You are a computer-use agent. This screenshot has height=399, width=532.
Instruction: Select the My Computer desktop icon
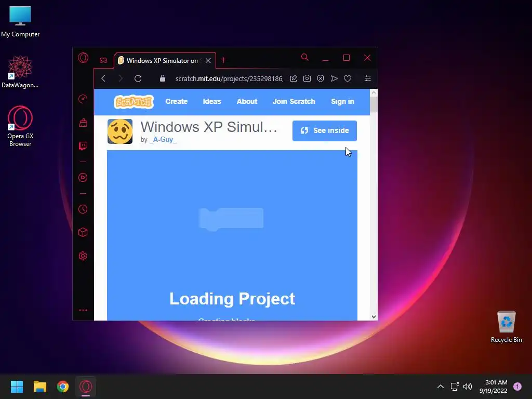[x=20, y=21]
